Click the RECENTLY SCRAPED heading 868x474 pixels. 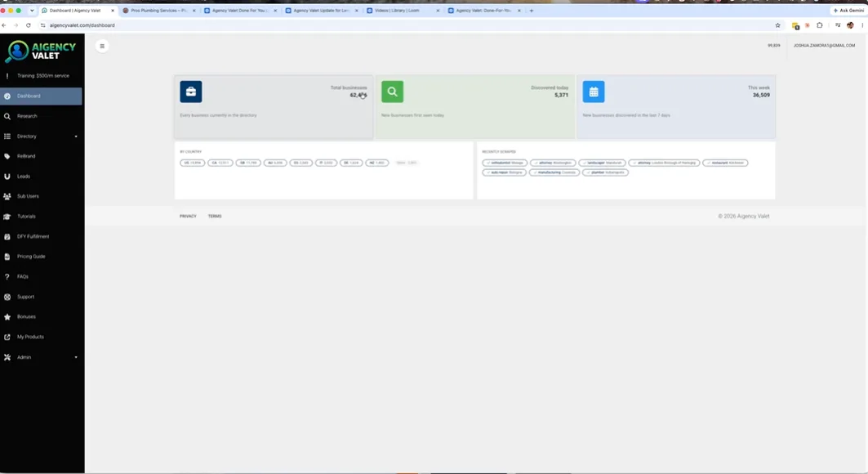click(499, 152)
